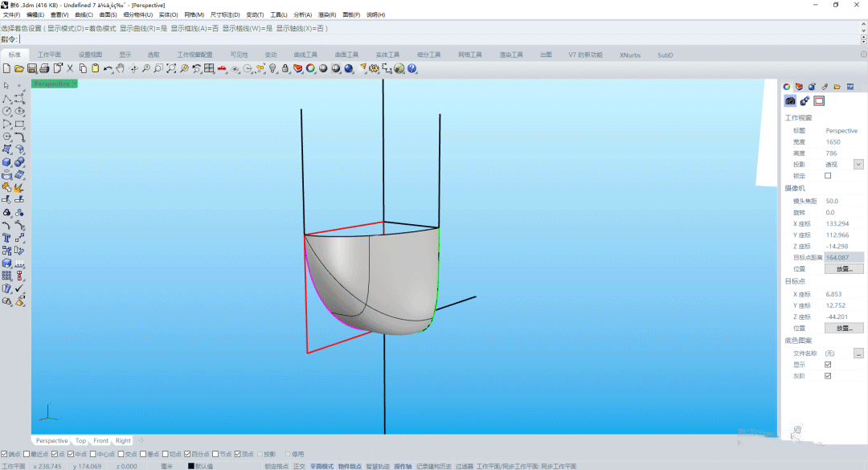Screen dimensions: 868x470
Task: Click the Undo arrow icon
Action: [x=108, y=69]
